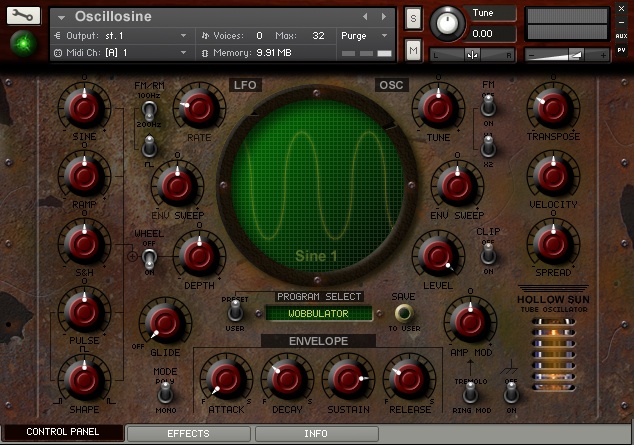Click the GLIDE knob

(x=165, y=323)
